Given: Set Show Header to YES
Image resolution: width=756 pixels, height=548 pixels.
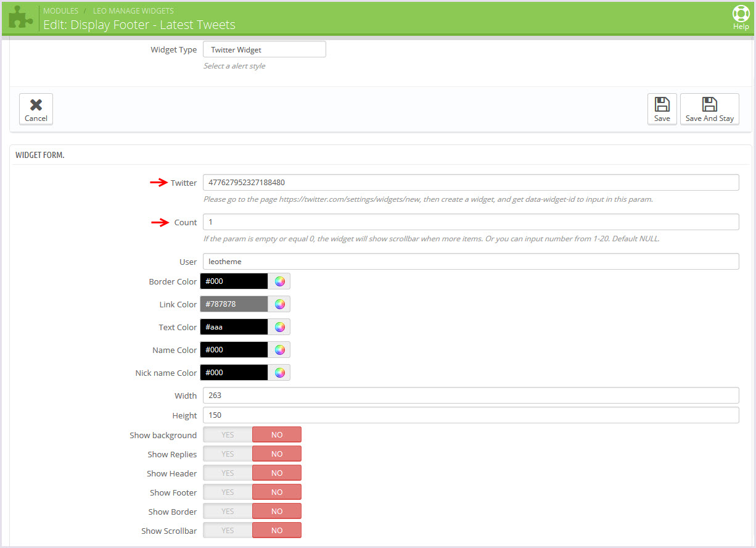Looking at the screenshot, I should (228, 473).
